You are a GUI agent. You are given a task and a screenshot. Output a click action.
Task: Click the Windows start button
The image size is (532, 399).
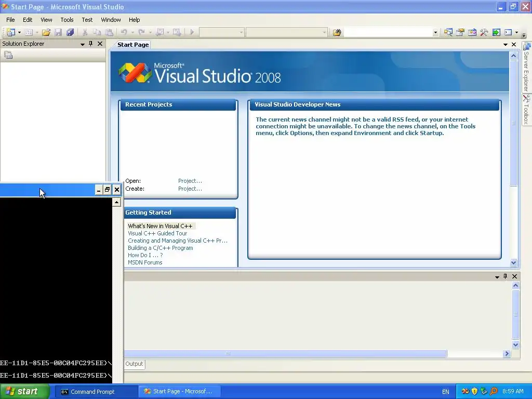25,392
